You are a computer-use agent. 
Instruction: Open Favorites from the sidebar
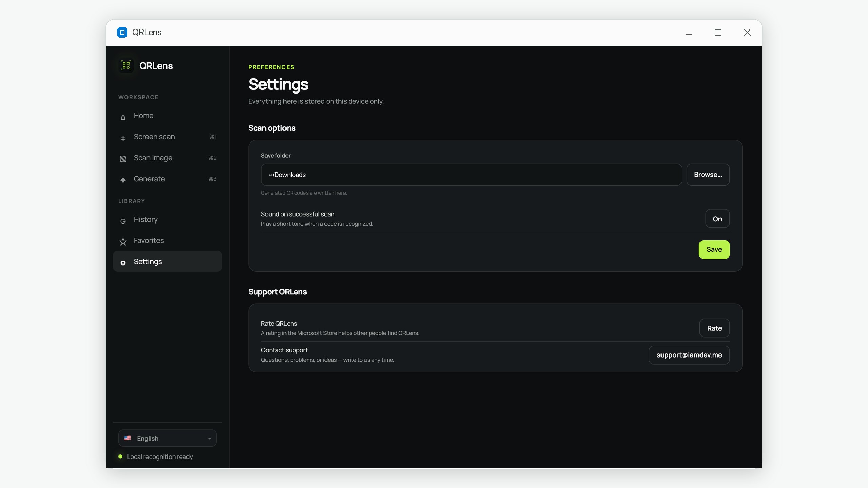tap(167, 240)
